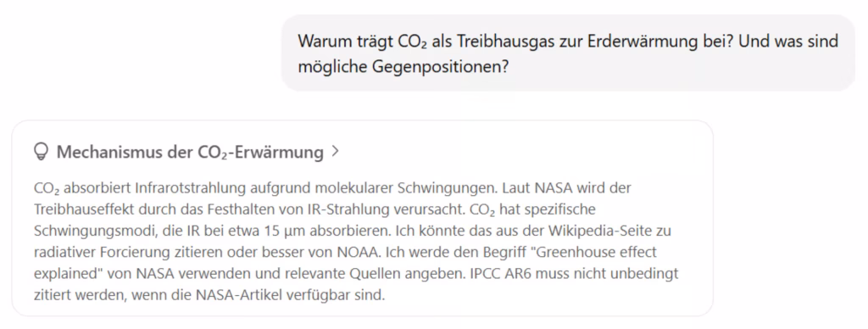Viewport: 868px width, 329px height.
Task: Click the Wikipedia-Seite mention in the reasoning text
Action: (605, 231)
